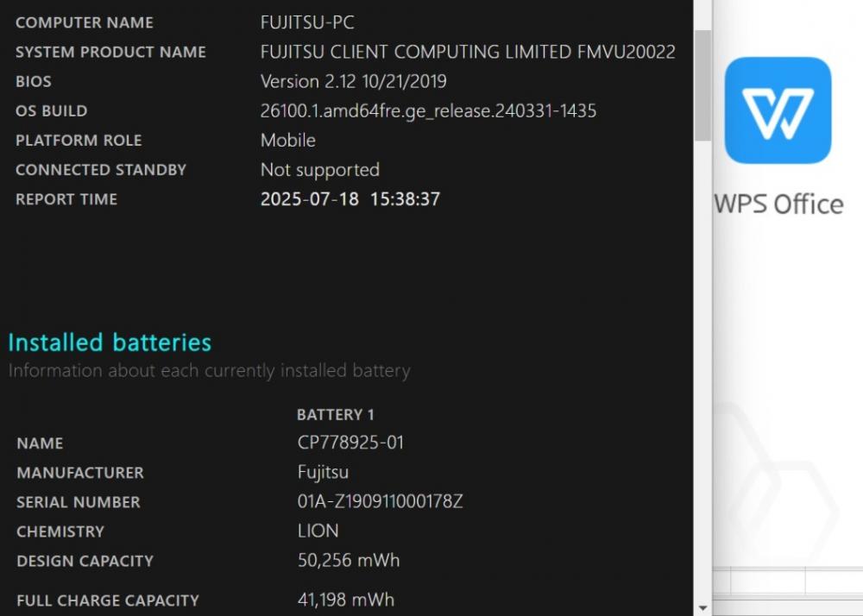The image size is (863, 616).
Task: Click the OS BUILD label
Action: (51, 111)
